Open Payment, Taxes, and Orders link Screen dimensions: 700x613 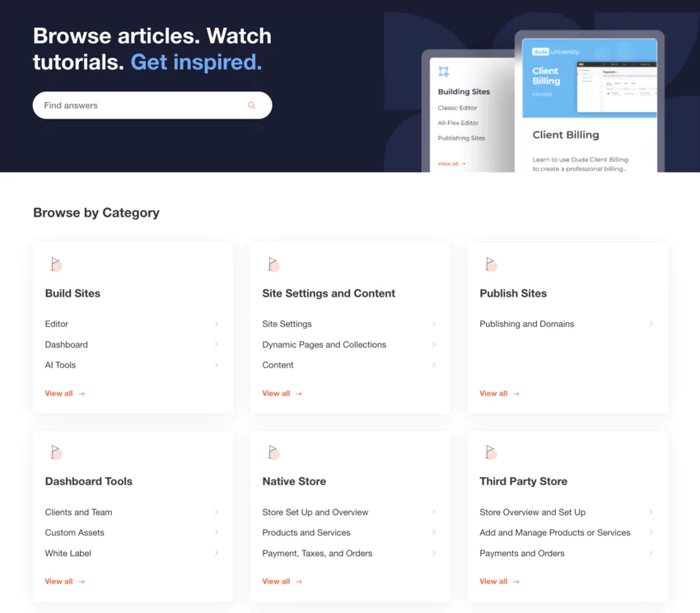(x=317, y=553)
